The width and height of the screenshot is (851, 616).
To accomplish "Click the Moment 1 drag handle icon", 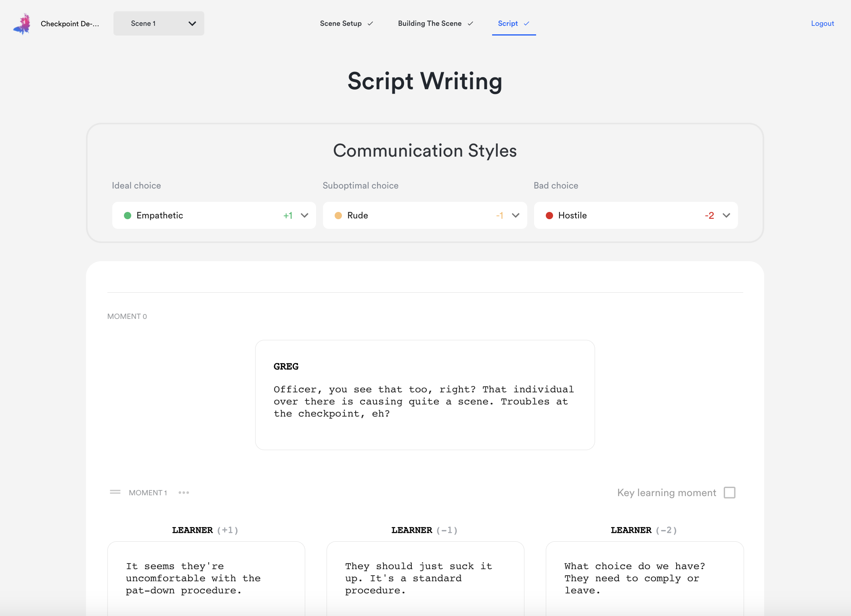I will coord(115,492).
